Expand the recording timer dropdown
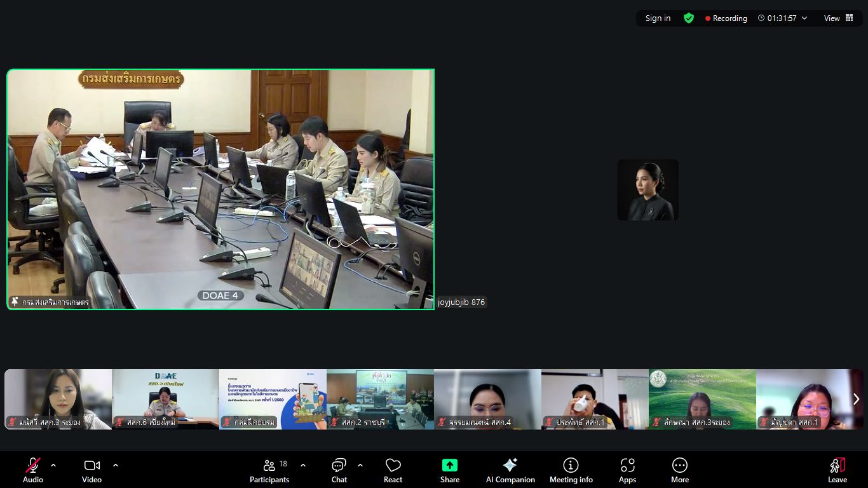868x488 pixels. tap(804, 18)
